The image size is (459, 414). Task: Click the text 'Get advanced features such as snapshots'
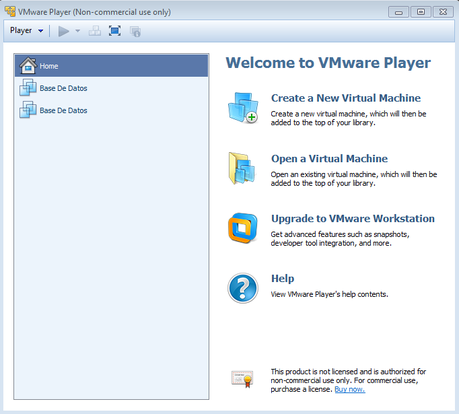click(340, 234)
